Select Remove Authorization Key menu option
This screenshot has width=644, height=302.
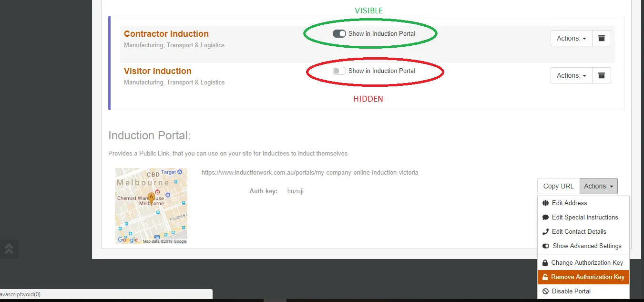coord(587,277)
